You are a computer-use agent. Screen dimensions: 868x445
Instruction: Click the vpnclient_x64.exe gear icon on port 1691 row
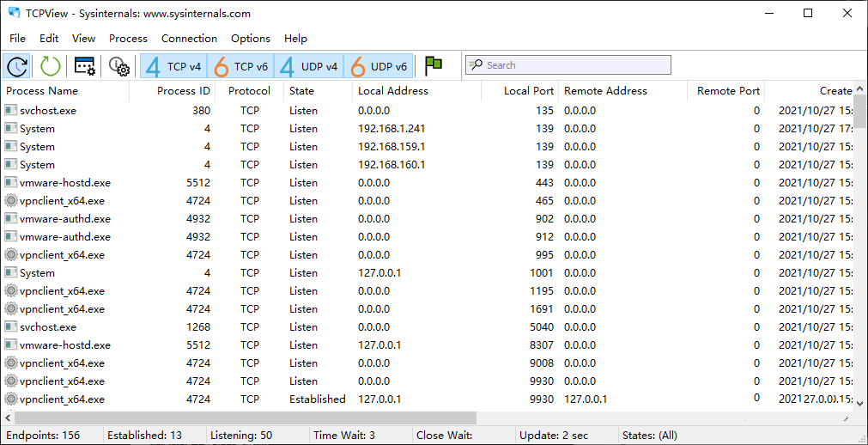10,308
